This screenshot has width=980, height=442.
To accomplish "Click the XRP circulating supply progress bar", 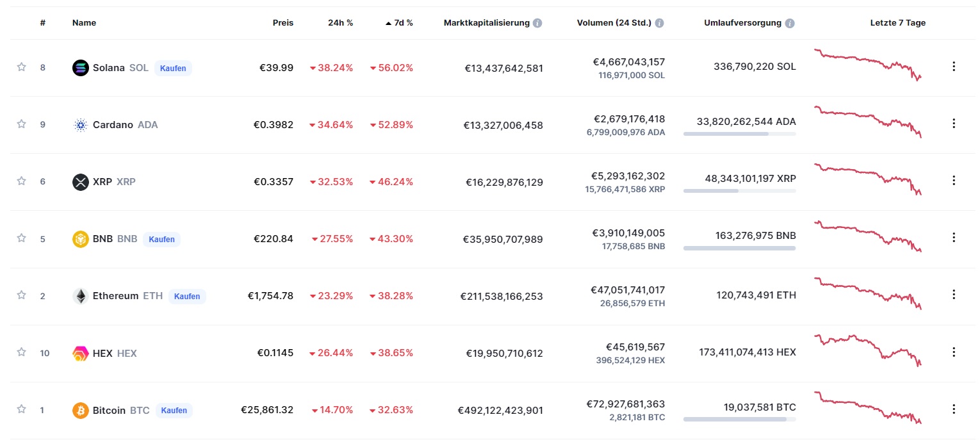I will coord(739,191).
